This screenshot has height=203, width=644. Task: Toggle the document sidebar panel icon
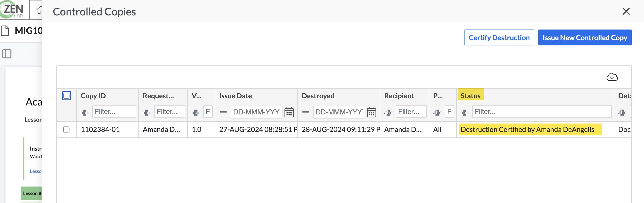coord(7,54)
